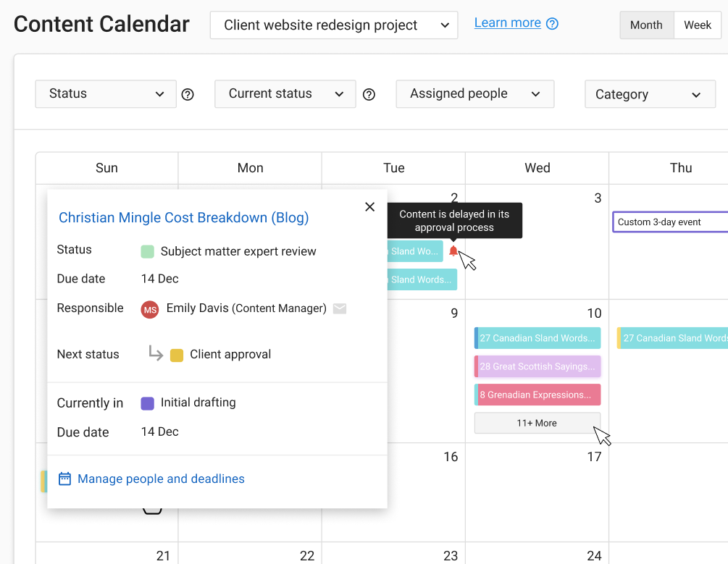The image size is (728, 564).
Task: Click the Learn more help icon
Action: (x=552, y=24)
